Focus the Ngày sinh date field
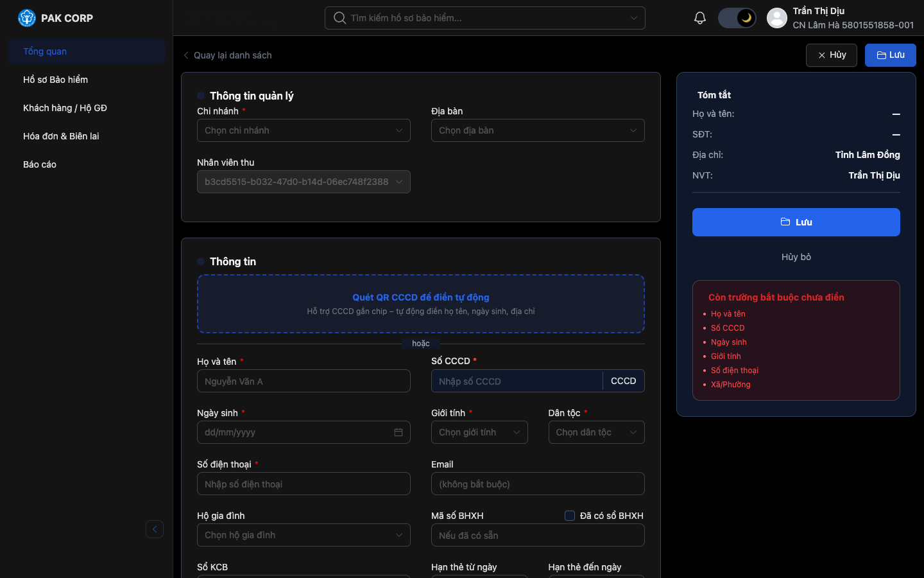Image resolution: width=924 pixels, height=578 pixels. coord(304,432)
